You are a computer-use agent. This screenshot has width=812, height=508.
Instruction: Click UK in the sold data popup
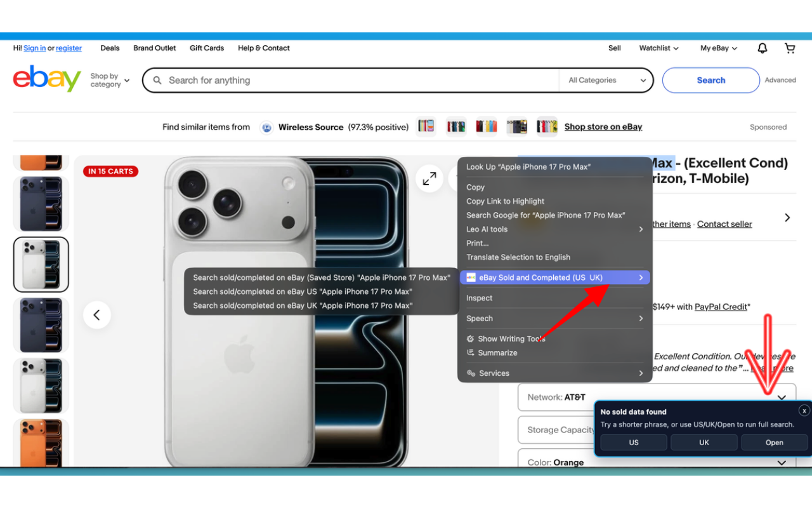pyautogui.click(x=704, y=443)
